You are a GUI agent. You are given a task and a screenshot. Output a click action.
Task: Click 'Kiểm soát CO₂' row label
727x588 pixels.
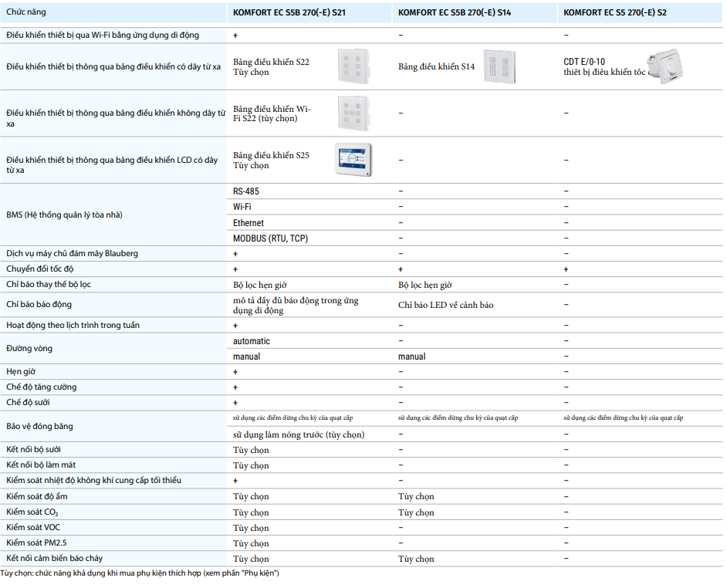[x=32, y=512]
